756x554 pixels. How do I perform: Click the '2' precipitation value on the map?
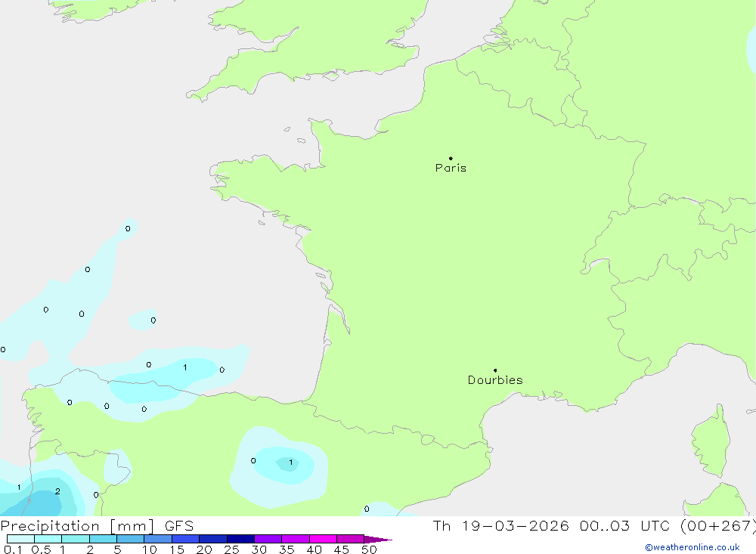point(57,491)
